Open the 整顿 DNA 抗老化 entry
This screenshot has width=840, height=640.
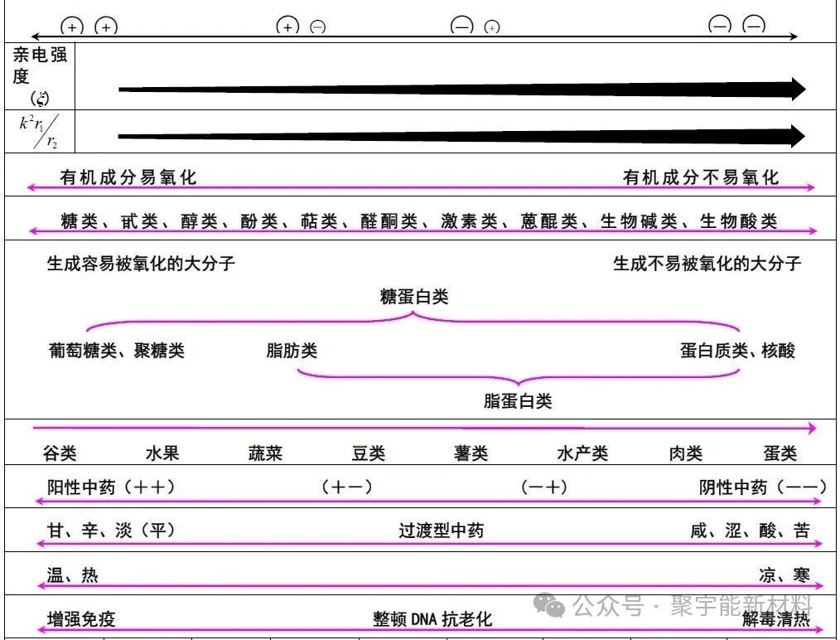click(x=433, y=617)
